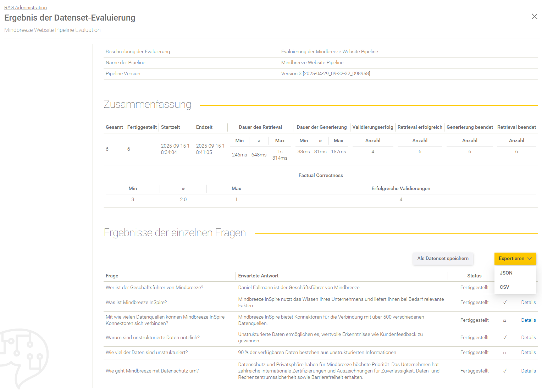Expand the Exportieren dropdown
Image resolution: width=542 pixels, height=392 pixels.
tap(515, 259)
